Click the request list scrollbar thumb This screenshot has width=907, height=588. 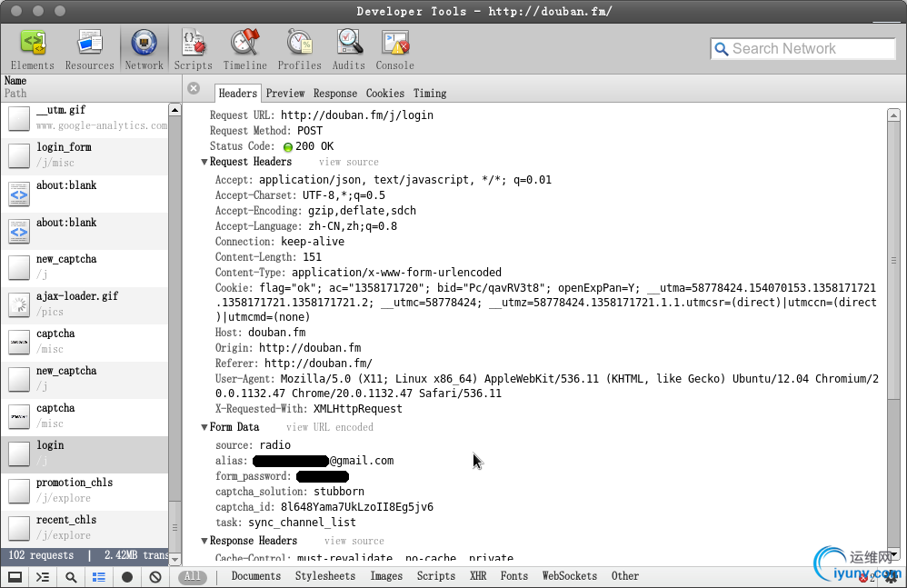pyautogui.click(x=174, y=527)
